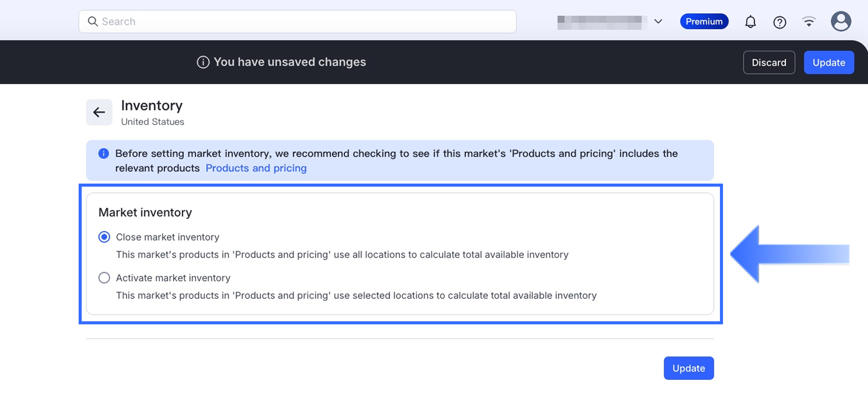Image resolution: width=868 pixels, height=409 pixels.
Task: Discard the unsaved changes
Action: [768, 62]
